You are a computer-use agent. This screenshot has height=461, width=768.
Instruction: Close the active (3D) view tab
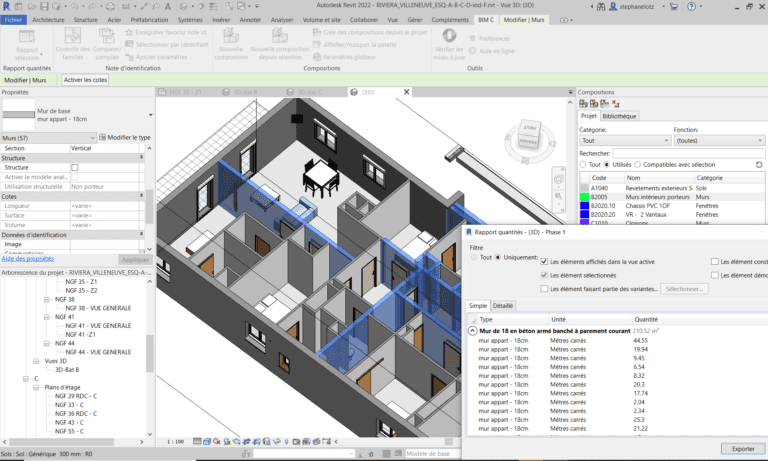click(x=406, y=92)
